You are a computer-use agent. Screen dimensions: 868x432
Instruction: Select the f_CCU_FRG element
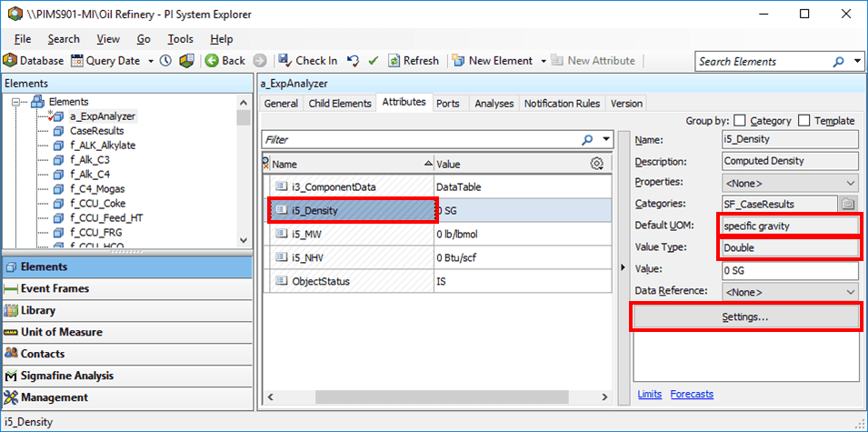97,232
